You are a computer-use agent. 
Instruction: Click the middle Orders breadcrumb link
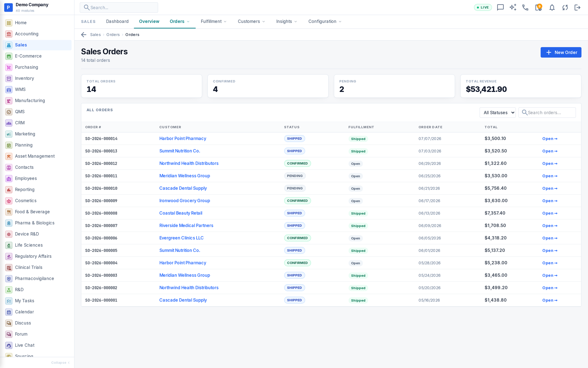113,35
